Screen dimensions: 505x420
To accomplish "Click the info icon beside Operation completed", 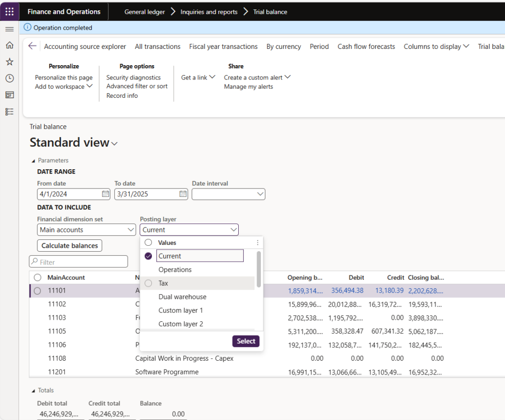I will point(28,28).
